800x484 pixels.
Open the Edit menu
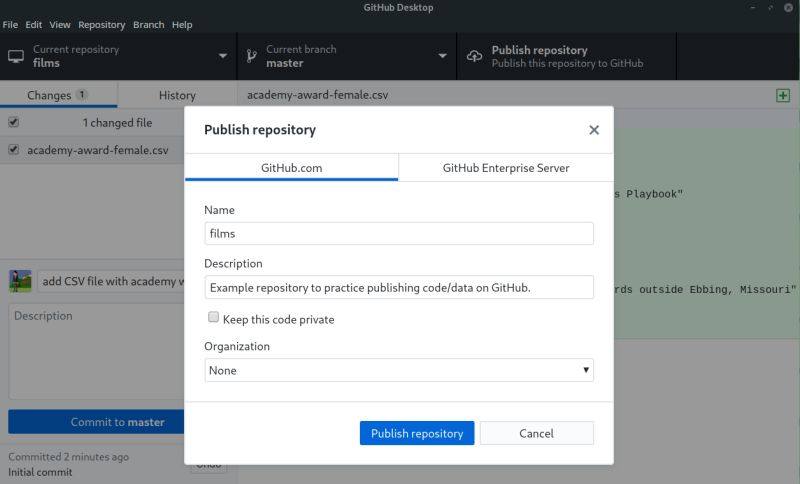click(x=34, y=25)
